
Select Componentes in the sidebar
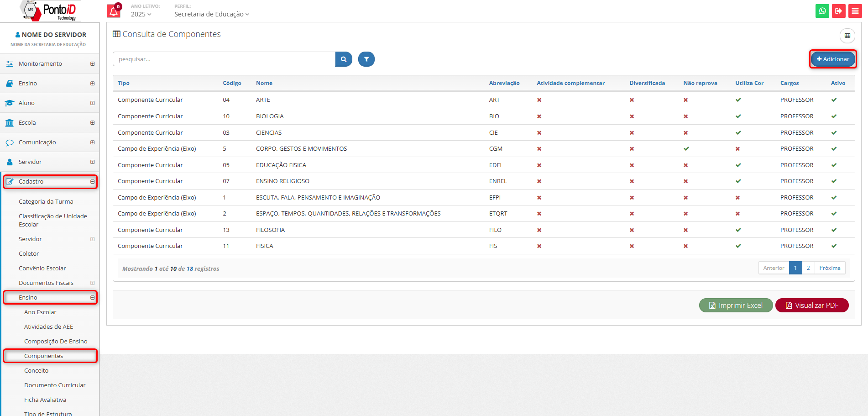pos(44,356)
